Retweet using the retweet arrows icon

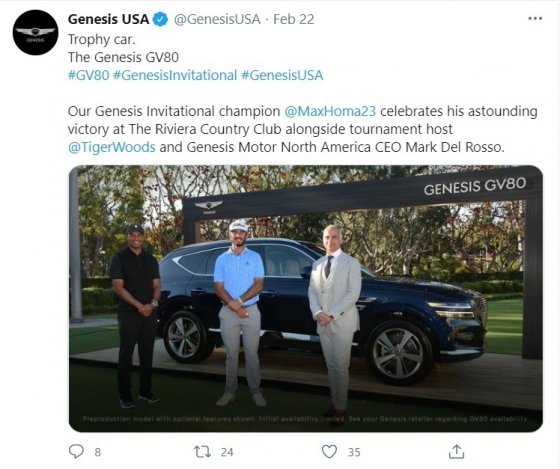coord(202,452)
